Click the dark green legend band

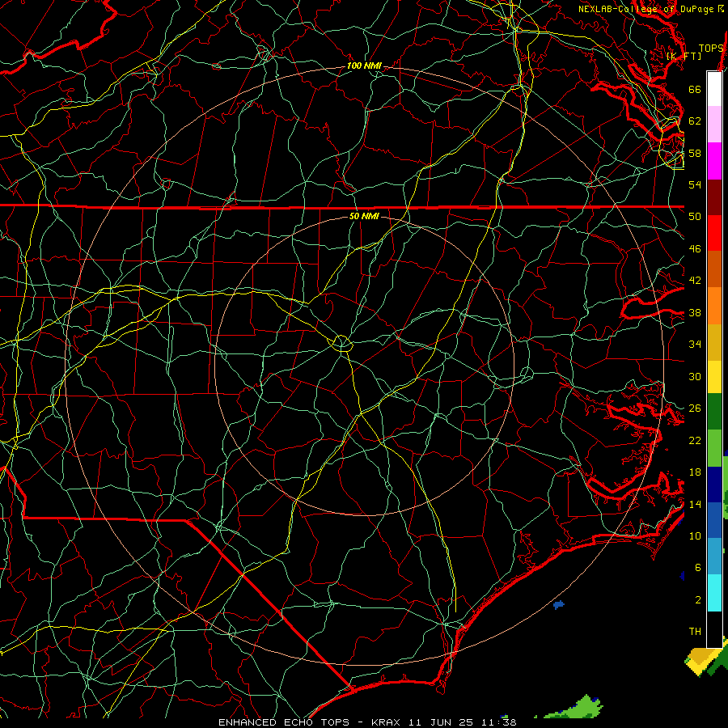tap(714, 412)
